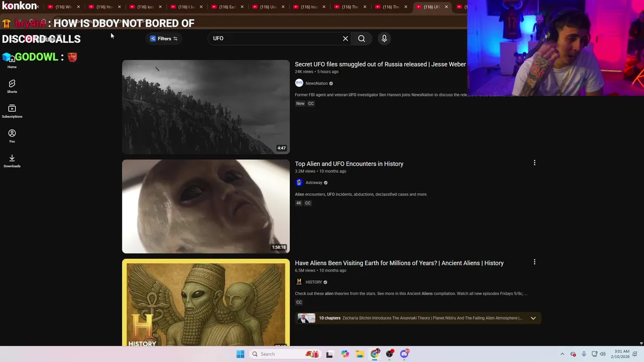The width and height of the screenshot is (644, 362).
Task: Open title 'Have Aliens Been Visiting Earth for Millions'
Action: (399, 263)
